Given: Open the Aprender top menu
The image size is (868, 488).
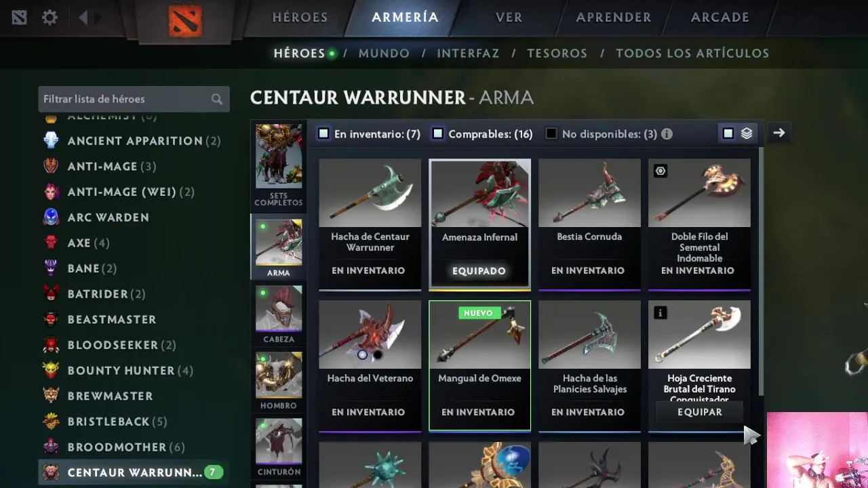Looking at the screenshot, I should click(x=614, y=18).
